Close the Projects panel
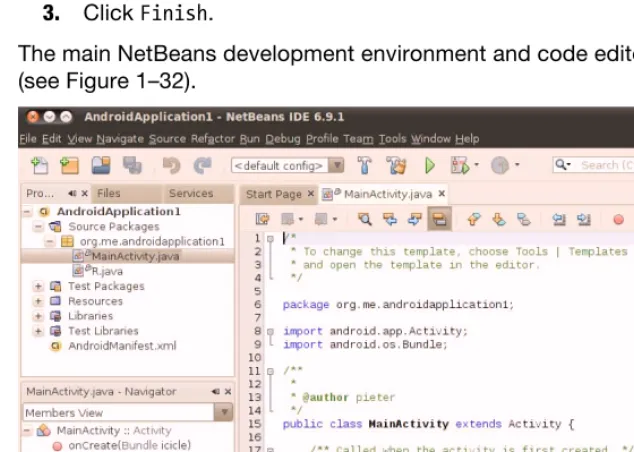 [x=85, y=193]
